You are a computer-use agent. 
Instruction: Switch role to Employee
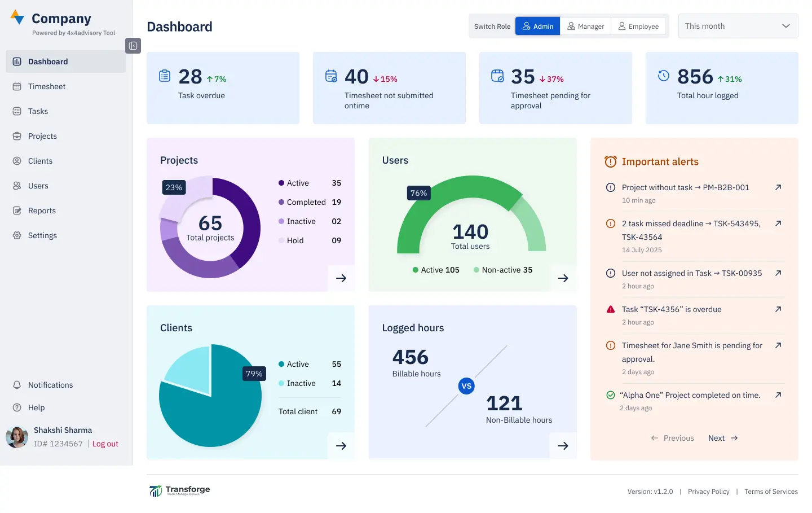638,25
